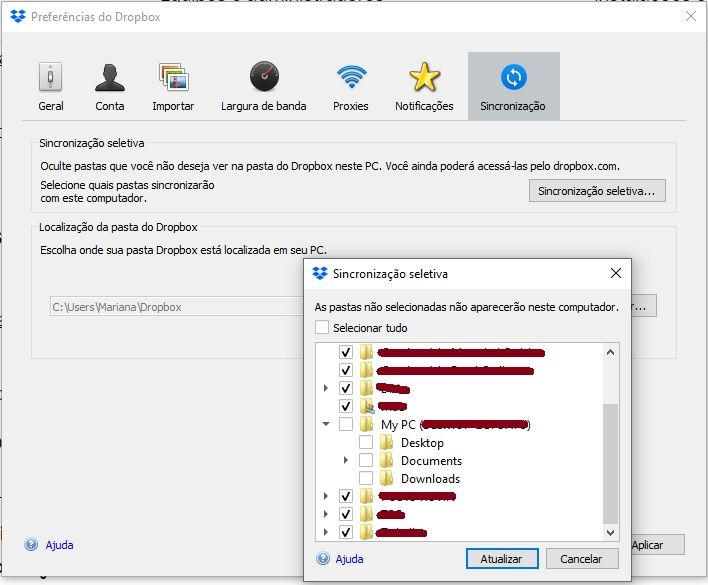Uncheck folder checkbox directly below Downloads
This screenshot has height=585, width=708.
[x=346, y=496]
